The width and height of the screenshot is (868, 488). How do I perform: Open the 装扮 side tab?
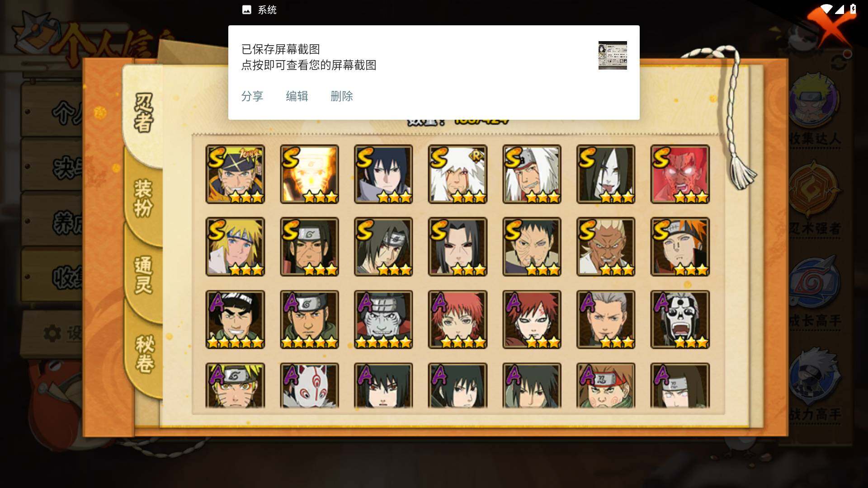(144, 199)
